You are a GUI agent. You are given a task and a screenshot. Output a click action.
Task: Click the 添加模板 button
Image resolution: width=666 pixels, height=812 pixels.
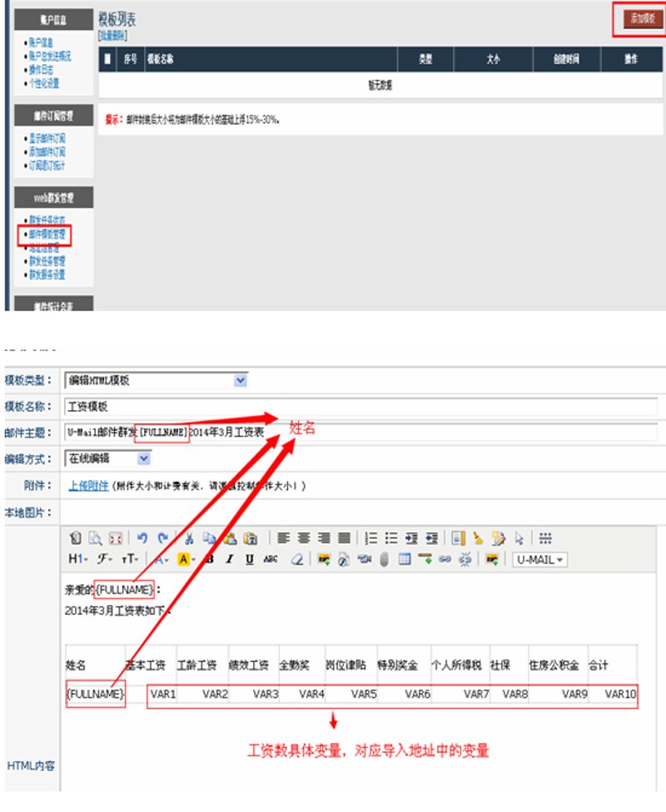642,18
